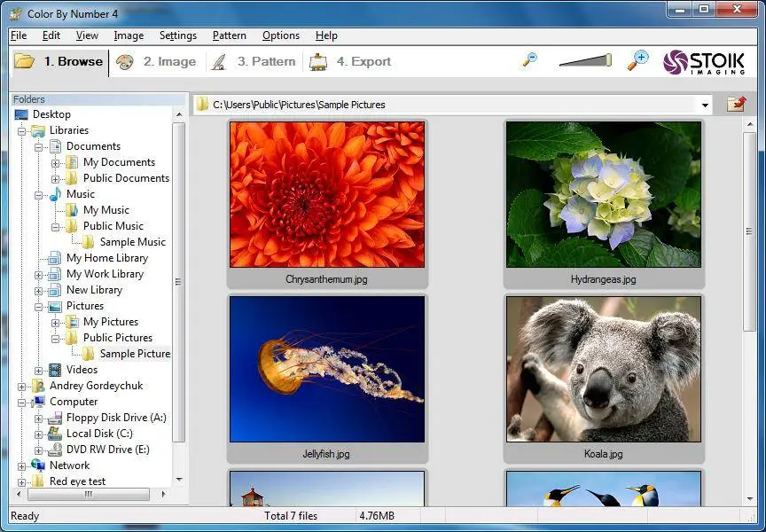Expand the Local Disk (C:) node

point(39,434)
